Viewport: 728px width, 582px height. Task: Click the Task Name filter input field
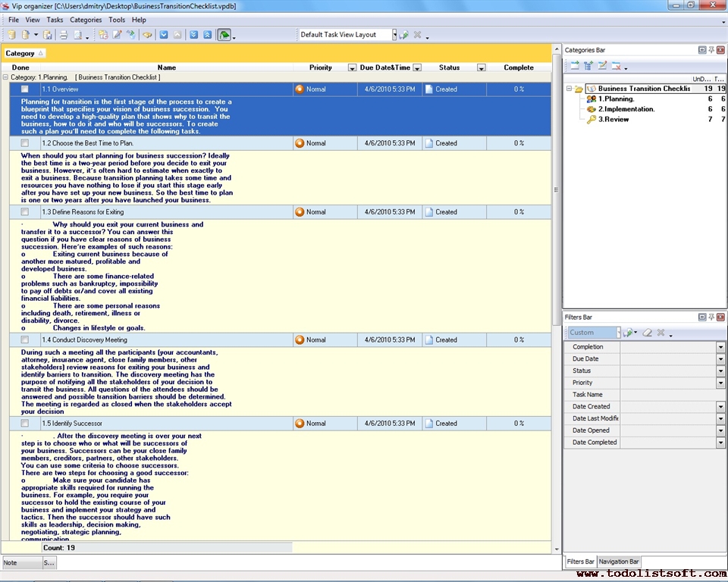(x=671, y=395)
